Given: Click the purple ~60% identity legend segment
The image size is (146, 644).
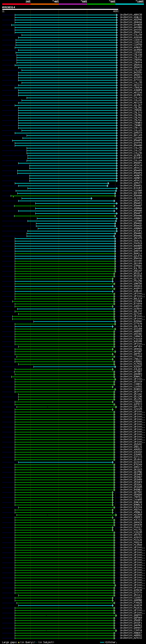Looking at the screenshot, I should [73, 4].
